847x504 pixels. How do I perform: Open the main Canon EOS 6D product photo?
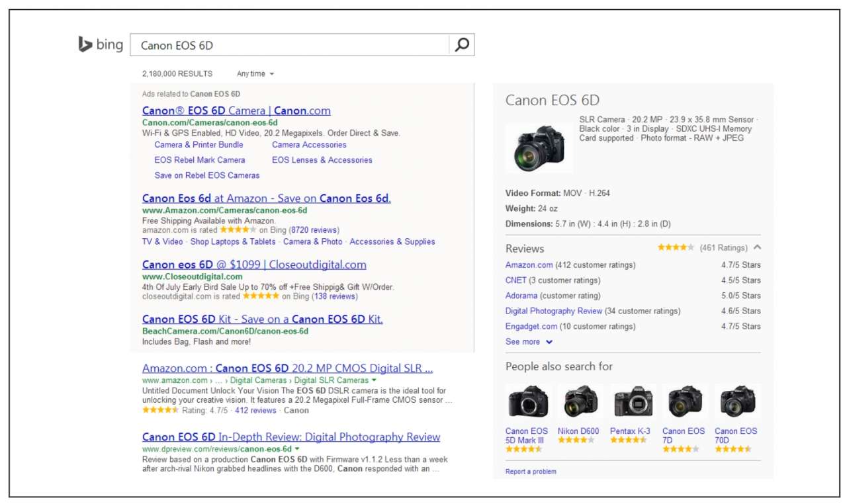click(539, 149)
